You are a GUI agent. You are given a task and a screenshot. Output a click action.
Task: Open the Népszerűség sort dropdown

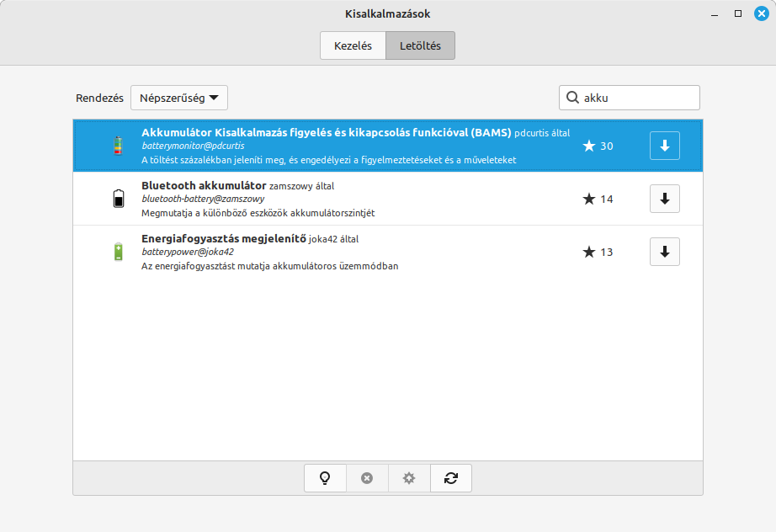[x=178, y=98]
